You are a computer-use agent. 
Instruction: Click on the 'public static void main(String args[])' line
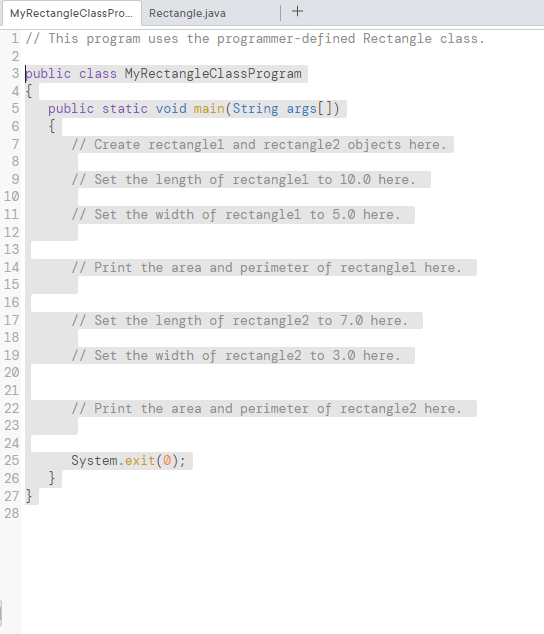click(193, 109)
